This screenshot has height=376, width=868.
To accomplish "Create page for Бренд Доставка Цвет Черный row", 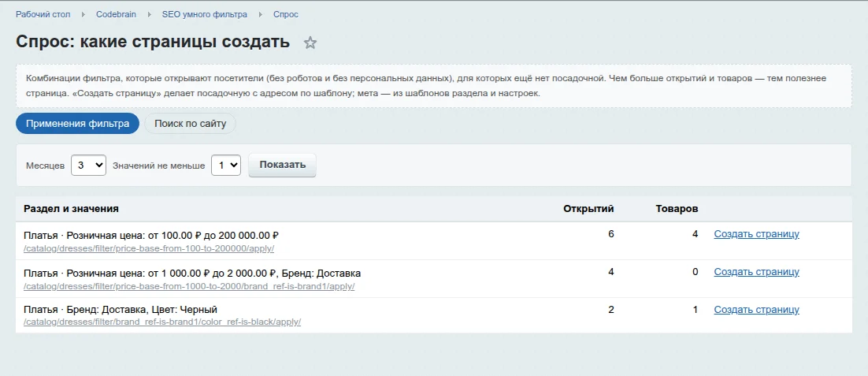I will coord(756,310).
